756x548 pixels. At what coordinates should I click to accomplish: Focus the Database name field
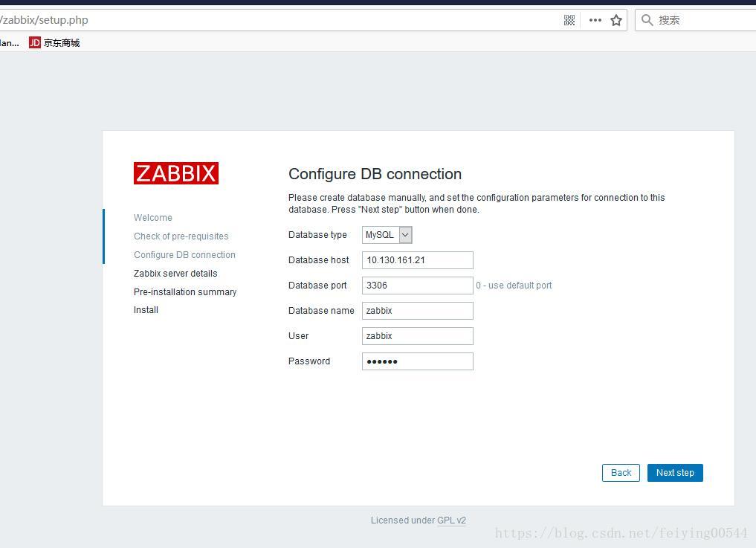click(418, 311)
